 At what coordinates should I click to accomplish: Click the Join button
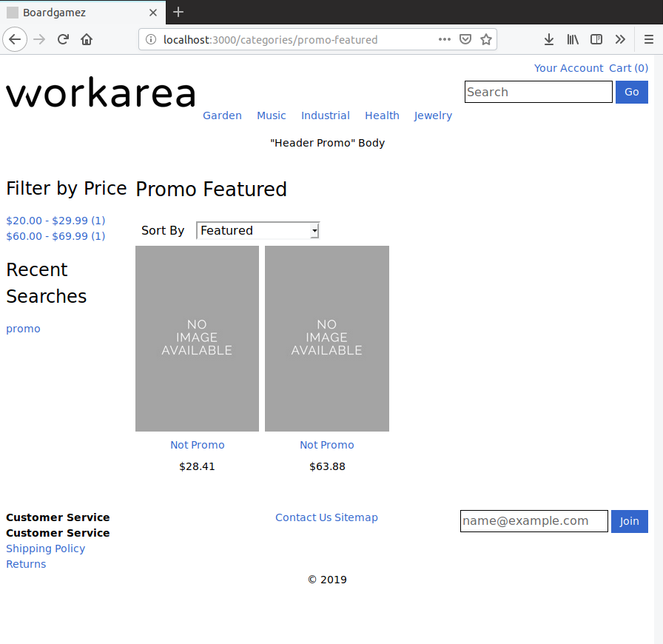(629, 521)
